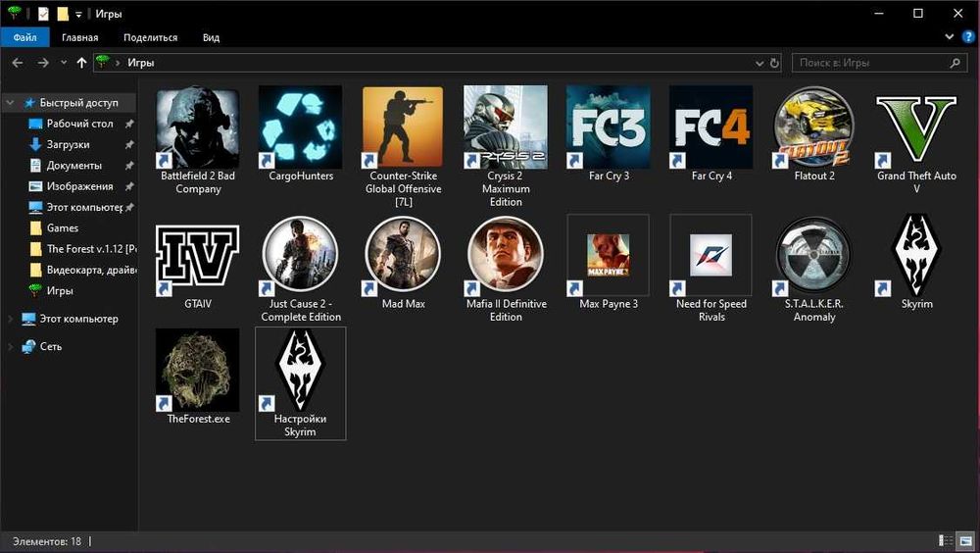This screenshot has width=980, height=553.
Task: Click the Skyrim game shortcut
Action: pos(916,256)
